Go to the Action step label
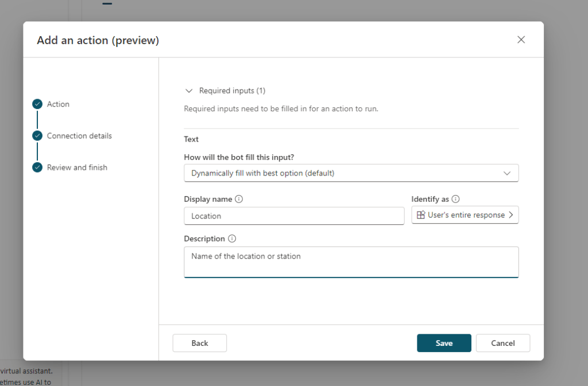 tap(58, 104)
